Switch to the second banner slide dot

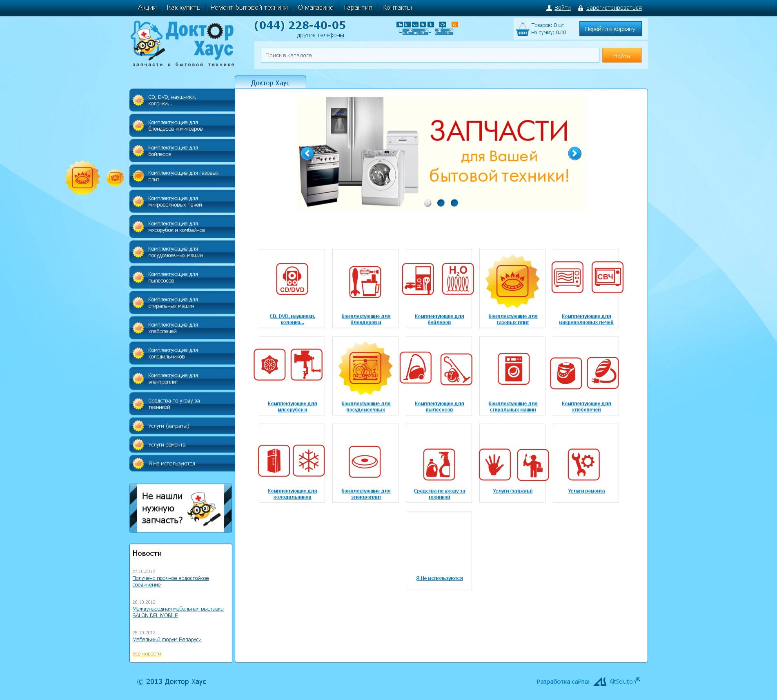441,203
